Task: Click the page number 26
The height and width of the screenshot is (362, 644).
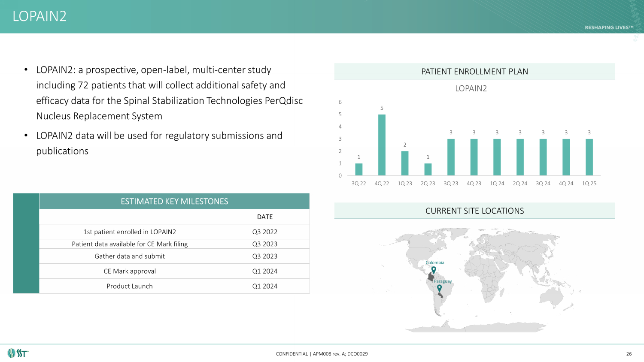Action: tap(629, 354)
